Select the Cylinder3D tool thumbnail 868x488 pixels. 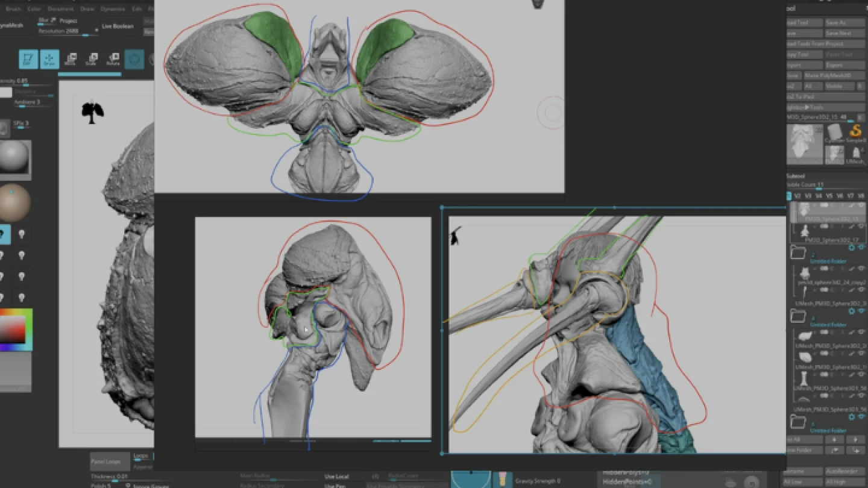click(x=834, y=134)
